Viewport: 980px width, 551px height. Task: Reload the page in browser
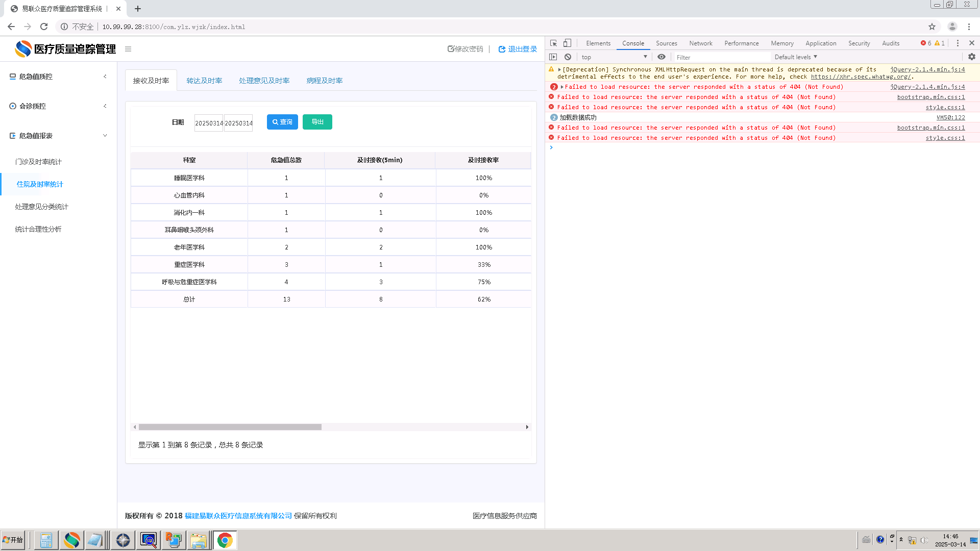[44, 27]
